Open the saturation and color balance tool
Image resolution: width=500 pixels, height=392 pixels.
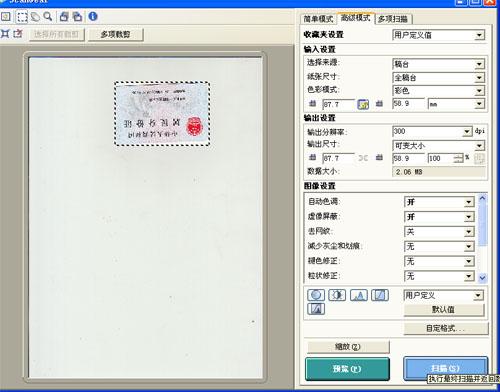point(316,295)
